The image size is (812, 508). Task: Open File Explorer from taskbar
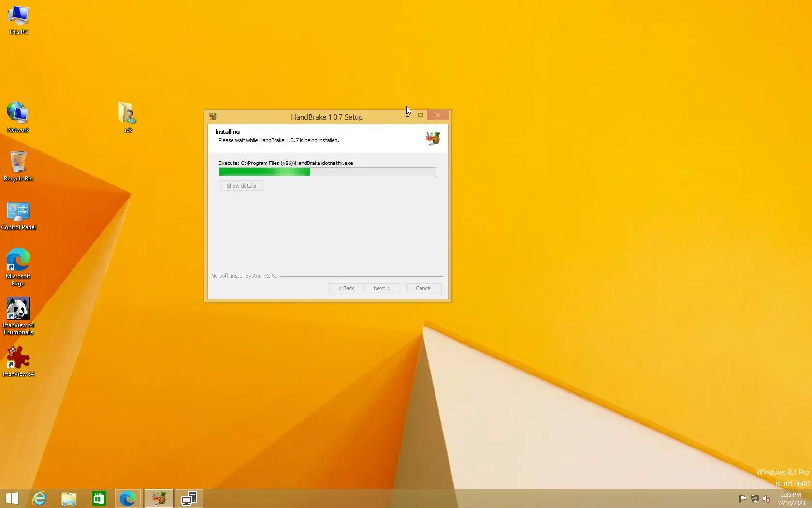(x=69, y=498)
